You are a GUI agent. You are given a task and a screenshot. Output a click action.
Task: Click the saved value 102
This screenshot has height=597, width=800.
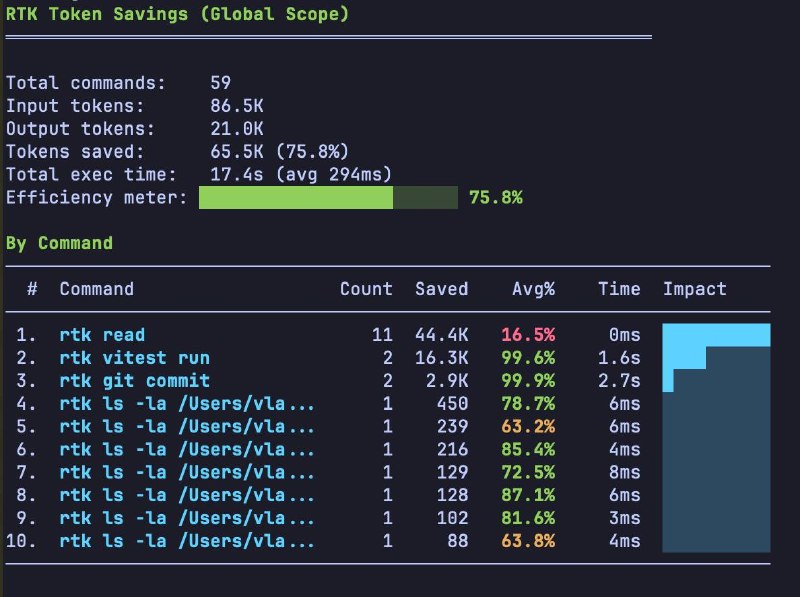[453, 518]
